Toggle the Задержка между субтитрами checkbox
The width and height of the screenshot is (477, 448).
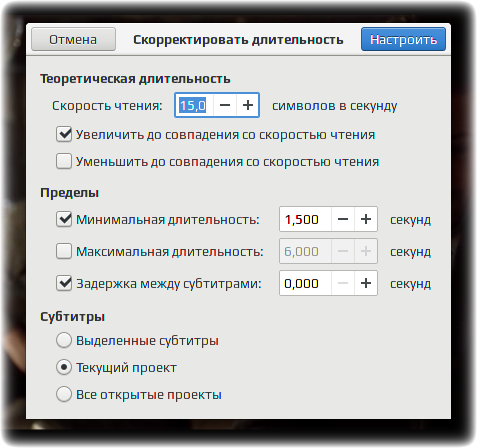click(x=64, y=283)
